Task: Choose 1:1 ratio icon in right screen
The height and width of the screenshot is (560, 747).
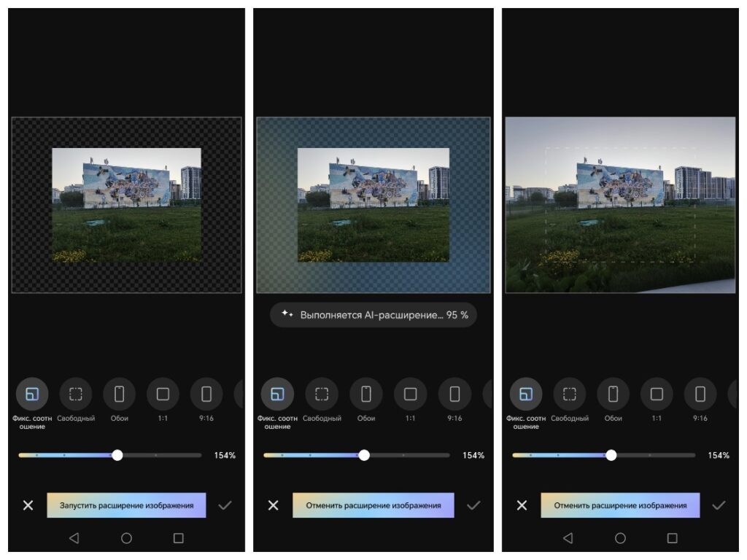Action: pos(657,394)
